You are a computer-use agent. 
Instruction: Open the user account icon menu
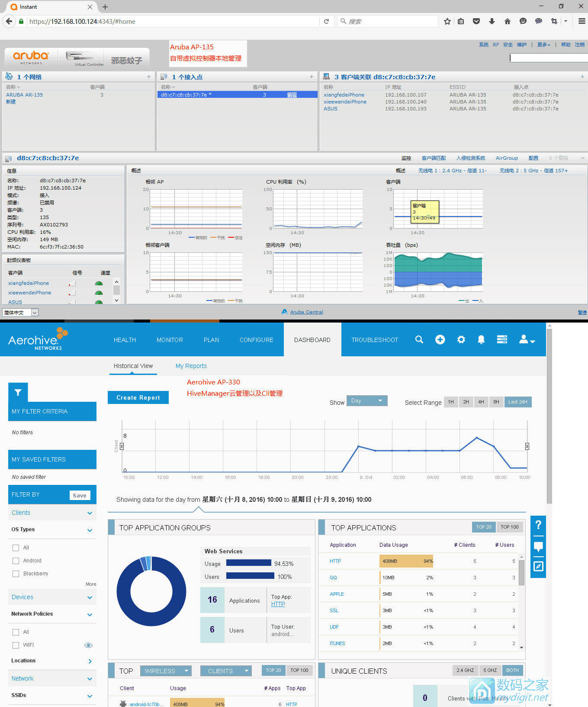pyautogui.click(x=527, y=339)
